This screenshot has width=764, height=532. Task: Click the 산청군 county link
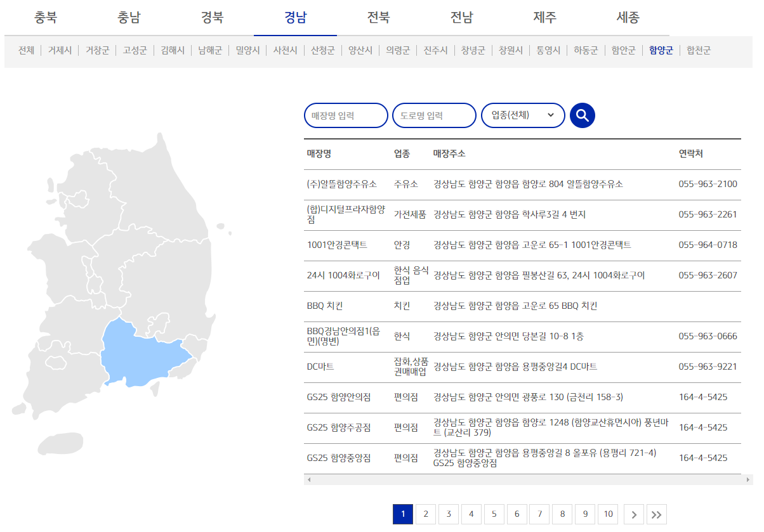pyautogui.click(x=322, y=50)
